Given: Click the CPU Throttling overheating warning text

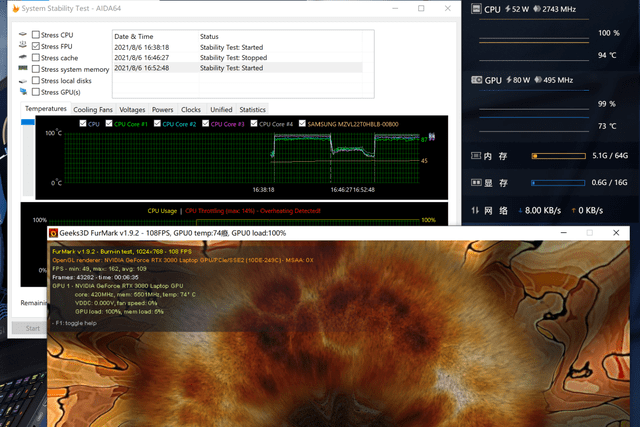Looking at the screenshot, I should (x=253, y=211).
